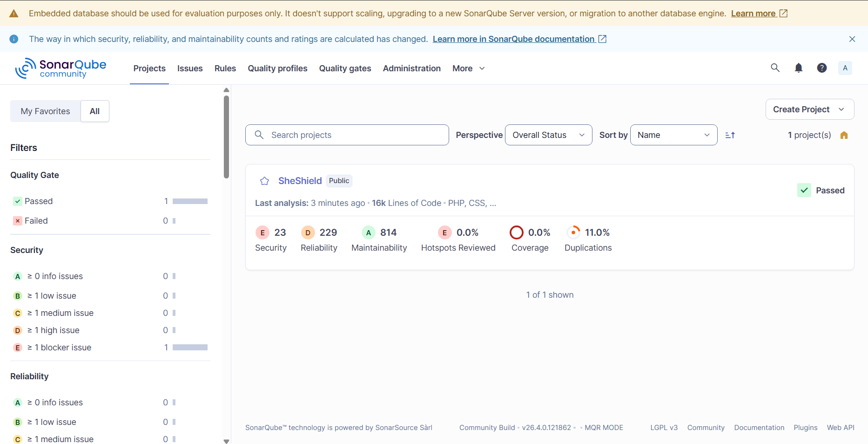Filter Security by E blocker issue
The height and width of the screenshot is (444, 868).
click(x=110, y=348)
